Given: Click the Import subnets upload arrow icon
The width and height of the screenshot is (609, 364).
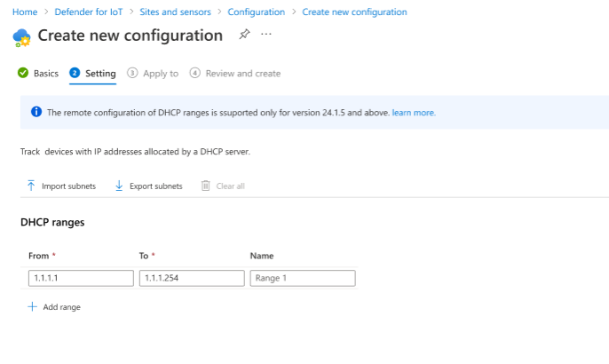Looking at the screenshot, I should (31, 186).
